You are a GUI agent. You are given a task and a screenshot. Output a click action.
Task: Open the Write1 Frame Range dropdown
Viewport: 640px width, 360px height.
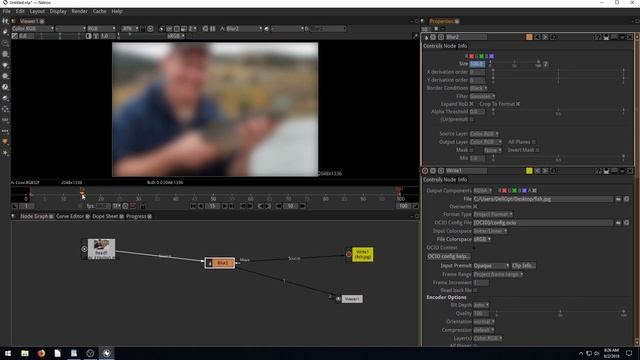point(498,274)
